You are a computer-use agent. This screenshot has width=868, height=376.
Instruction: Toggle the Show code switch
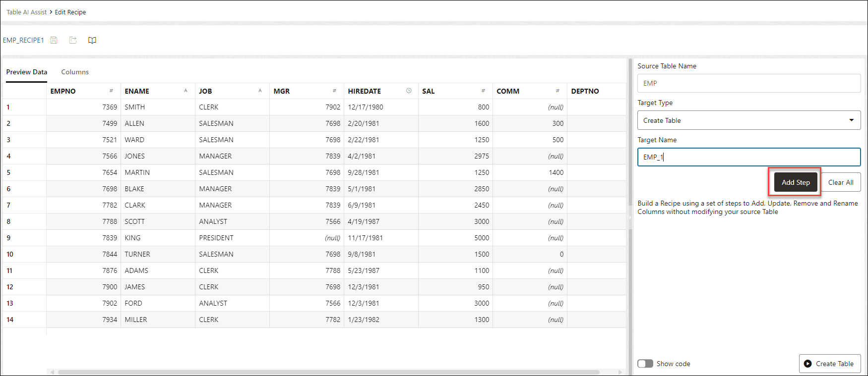[x=645, y=364]
